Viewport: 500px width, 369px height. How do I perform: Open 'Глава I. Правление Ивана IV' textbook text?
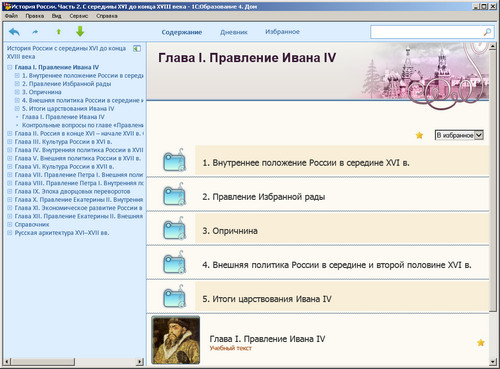[267, 339]
